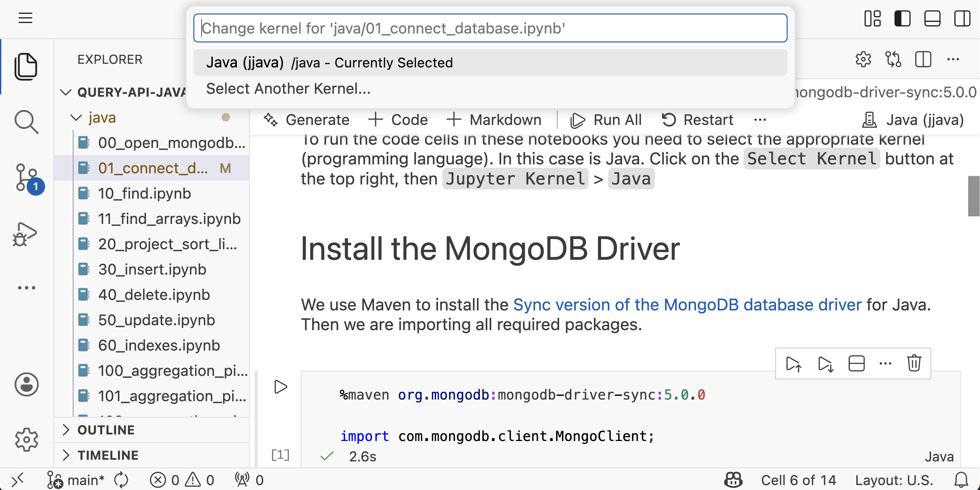The height and width of the screenshot is (490, 980).
Task: Open the Search view in activity bar
Action: click(x=26, y=122)
